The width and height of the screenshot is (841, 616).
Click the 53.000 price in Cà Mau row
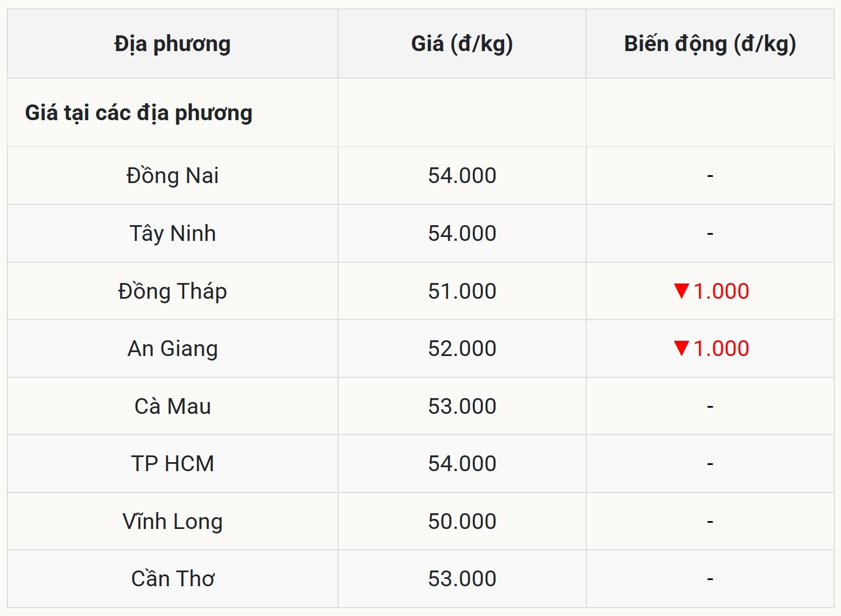(x=462, y=407)
